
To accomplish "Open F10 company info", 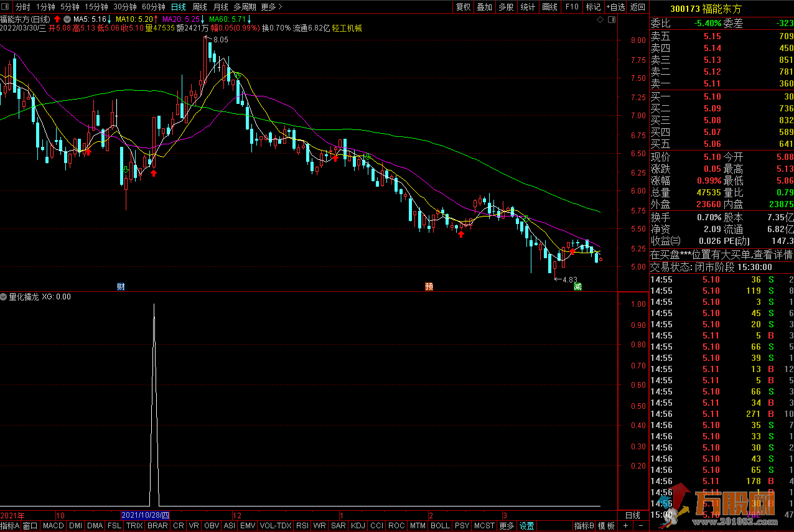I will [x=572, y=7].
